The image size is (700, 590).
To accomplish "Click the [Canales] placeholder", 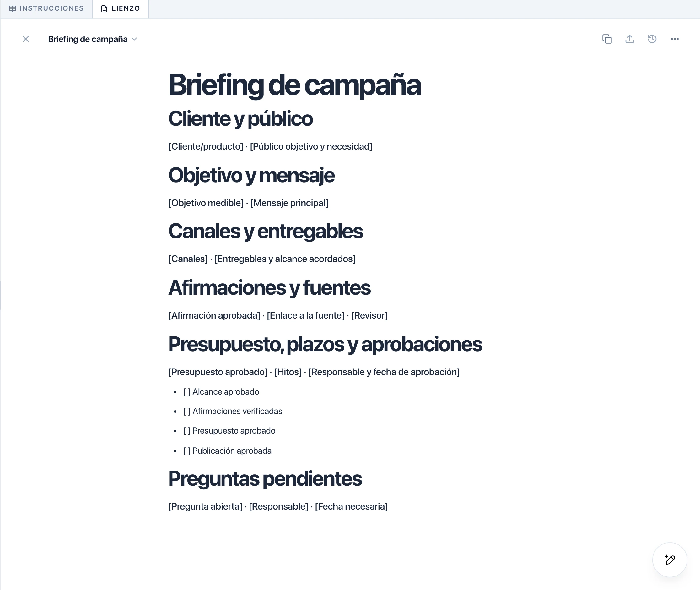I will point(188,259).
